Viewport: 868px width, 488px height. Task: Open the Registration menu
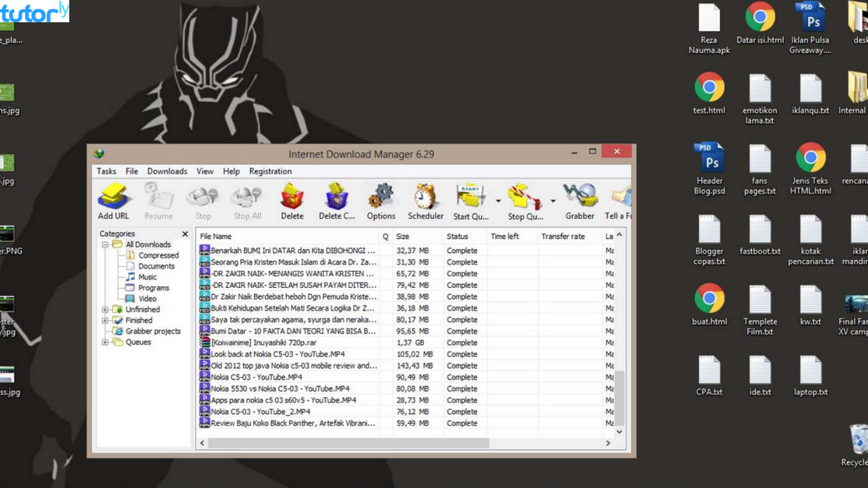click(x=271, y=172)
